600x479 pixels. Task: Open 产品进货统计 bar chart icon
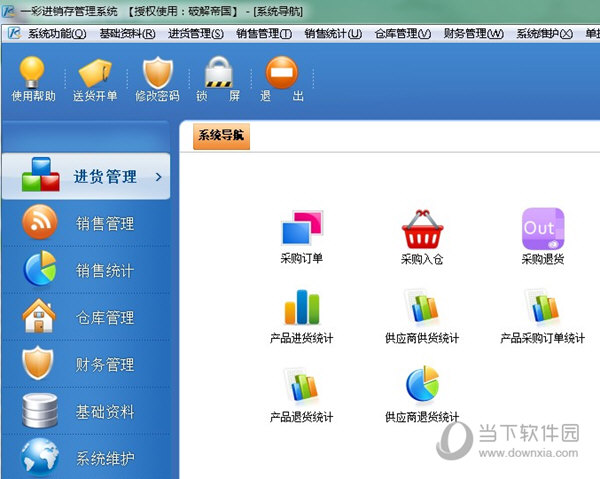click(302, 307)
